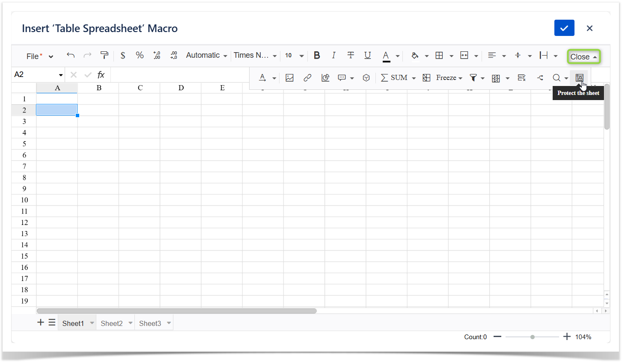
Task: Click the percent format icon
Action: click(x=140, y=56)
